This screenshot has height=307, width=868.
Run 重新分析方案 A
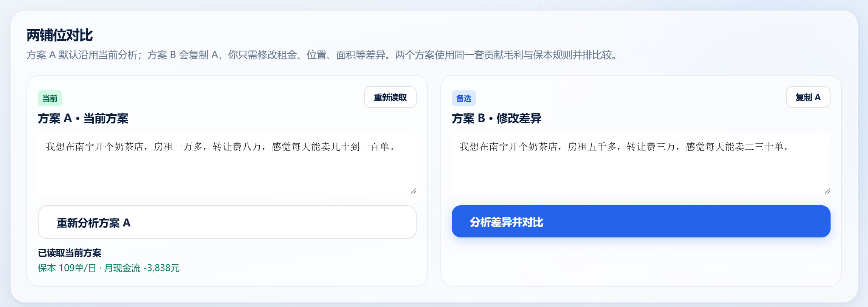click(227, 222)
